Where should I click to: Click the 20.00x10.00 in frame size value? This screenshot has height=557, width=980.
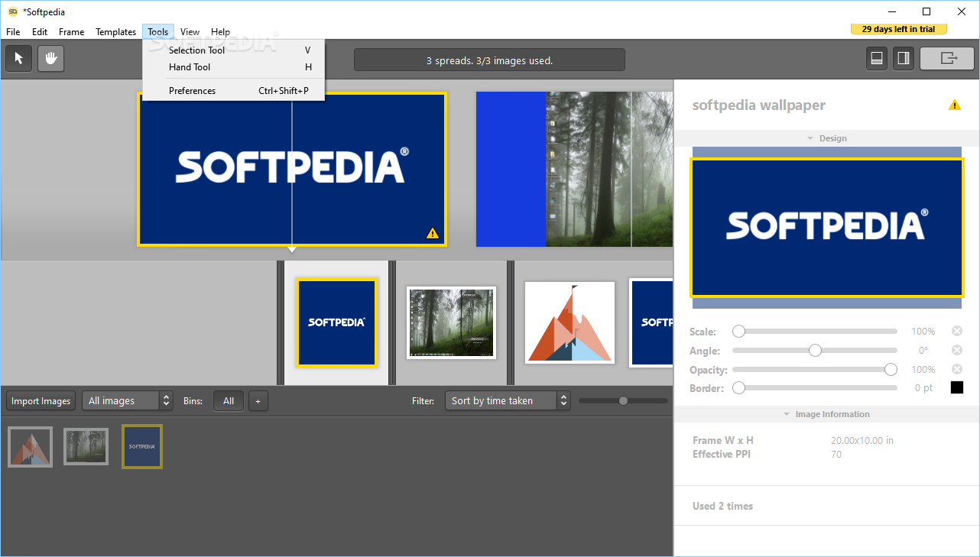pos(862,440)
